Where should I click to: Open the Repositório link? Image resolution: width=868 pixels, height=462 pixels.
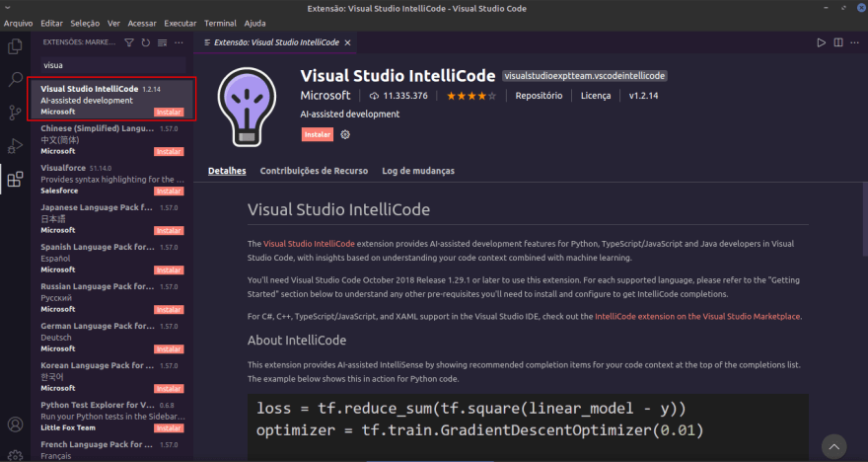pyautogui.click(x=539, y=96)
